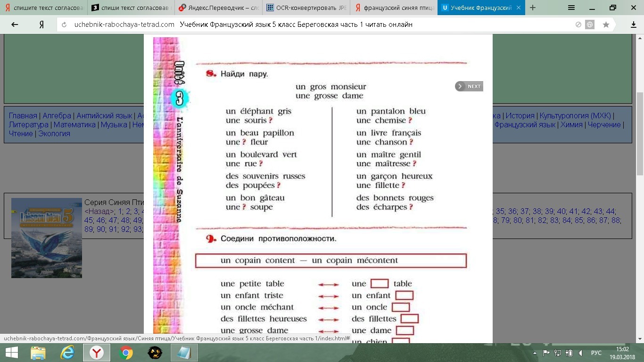Open the Литература link
The height and width of the screenshot is (362, 644).
pos(28,124)
